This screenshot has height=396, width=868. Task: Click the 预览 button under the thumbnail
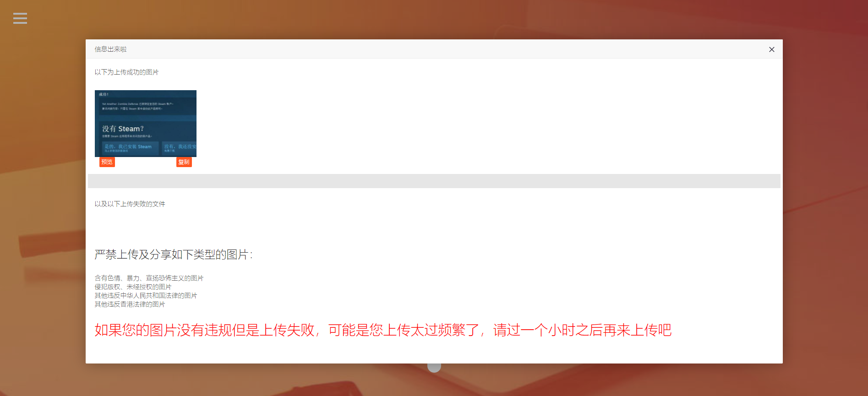[x=107, y=162]
